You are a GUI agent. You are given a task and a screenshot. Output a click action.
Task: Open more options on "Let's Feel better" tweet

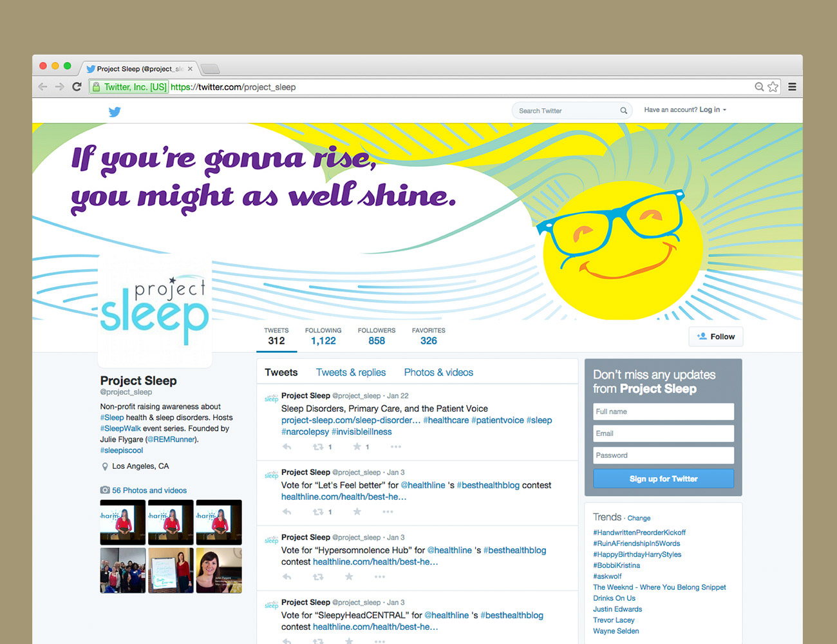click(388, 512)
